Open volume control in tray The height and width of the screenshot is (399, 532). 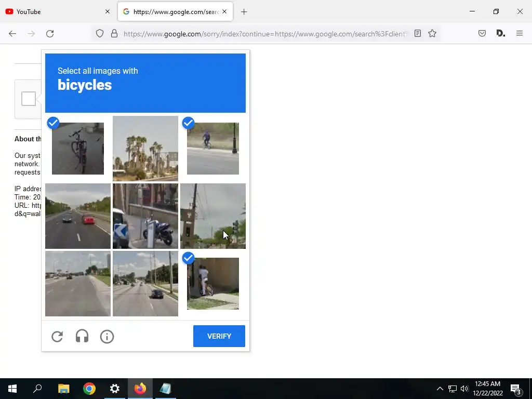coord(464,389)
